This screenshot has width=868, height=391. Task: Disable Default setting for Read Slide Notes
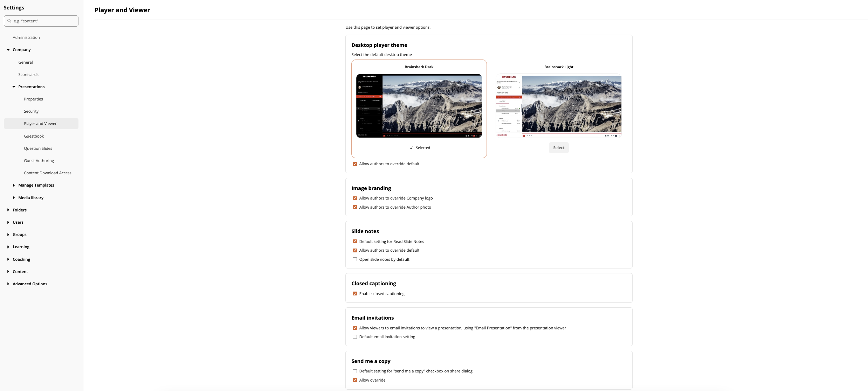(x=354, y=241)
